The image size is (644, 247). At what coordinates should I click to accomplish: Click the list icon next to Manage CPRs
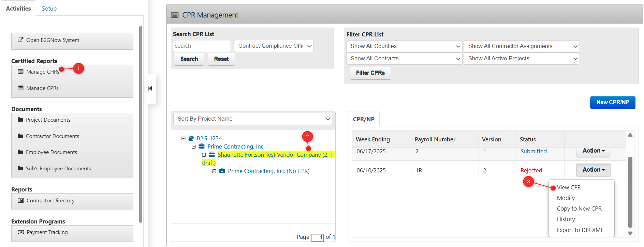(20, 88)
